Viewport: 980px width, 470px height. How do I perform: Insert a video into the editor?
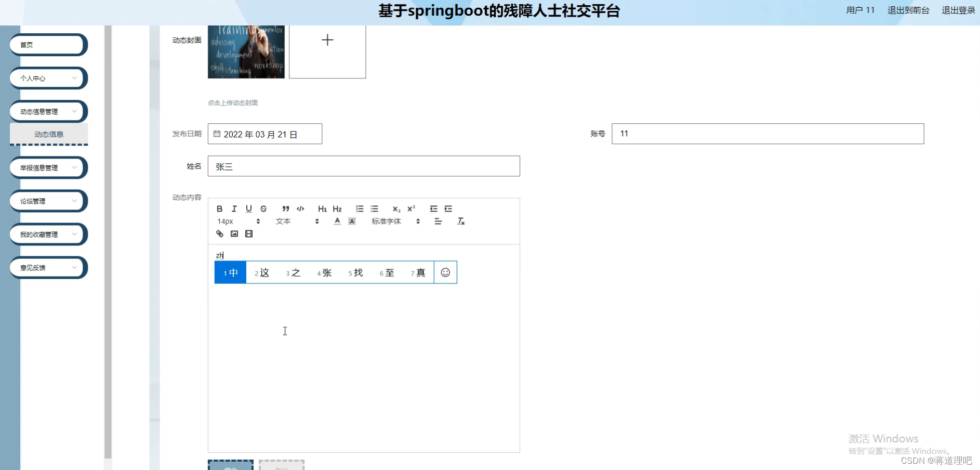248,234
